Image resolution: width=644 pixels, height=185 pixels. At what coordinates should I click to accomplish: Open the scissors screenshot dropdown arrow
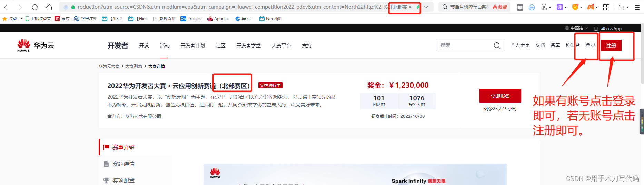pos(550,7)
